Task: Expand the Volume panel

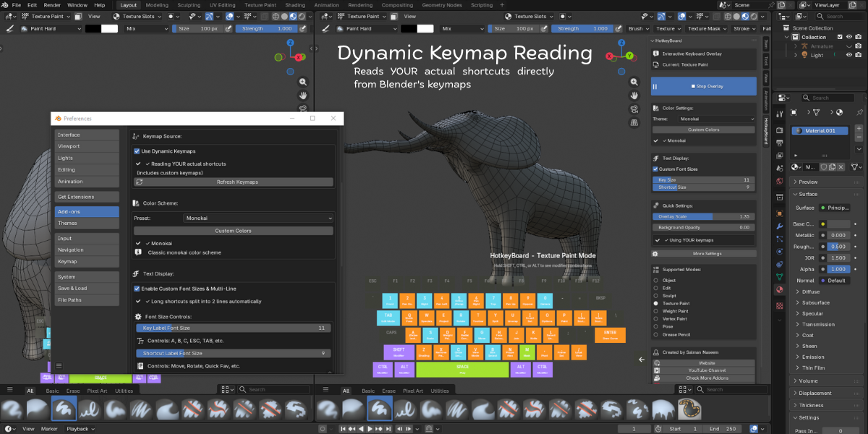Action: pos(827,380)
